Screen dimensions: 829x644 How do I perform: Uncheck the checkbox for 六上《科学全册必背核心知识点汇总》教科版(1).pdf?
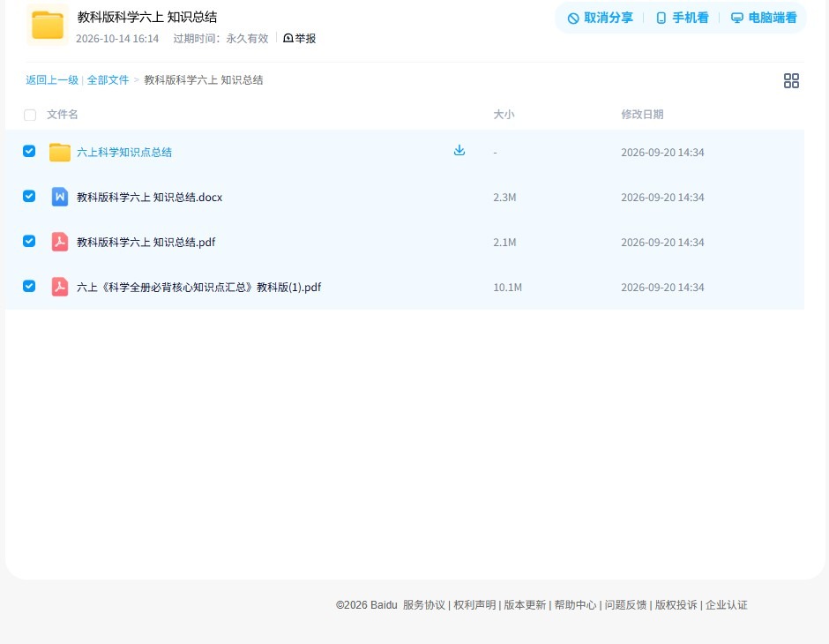point(29,286)
